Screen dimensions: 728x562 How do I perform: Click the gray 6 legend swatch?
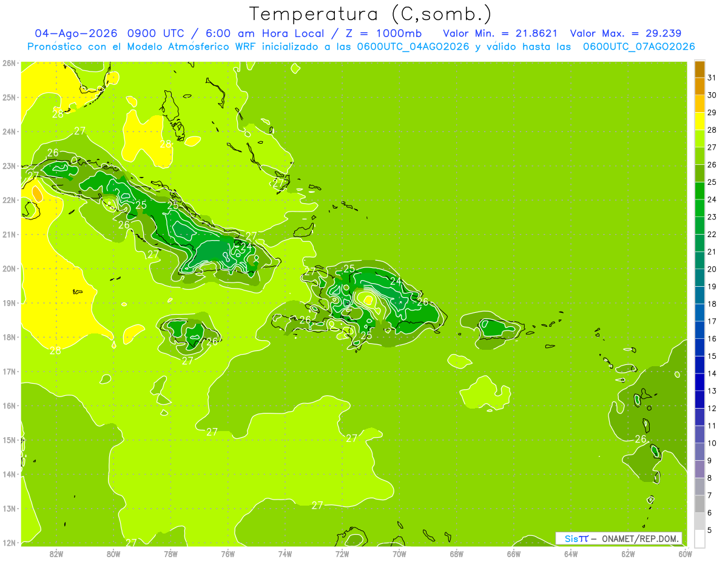(x=699, y=504)
